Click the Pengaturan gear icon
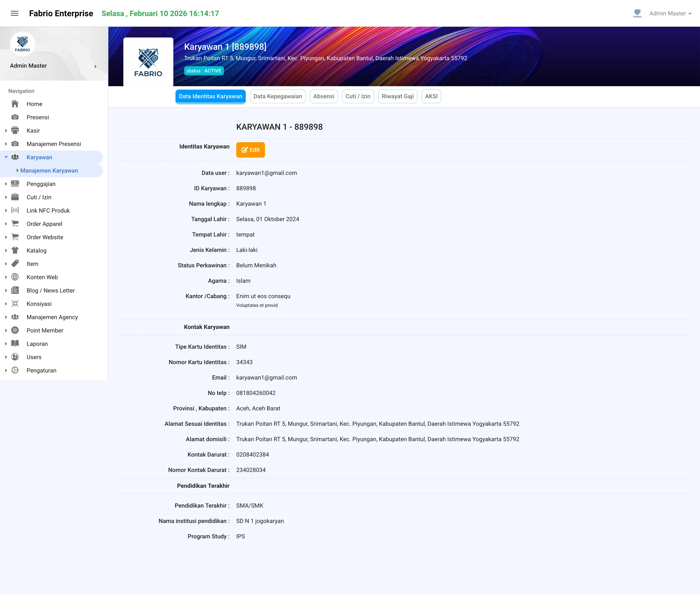Viewport: 700px width, 595px height. click(x=15, y=370)
